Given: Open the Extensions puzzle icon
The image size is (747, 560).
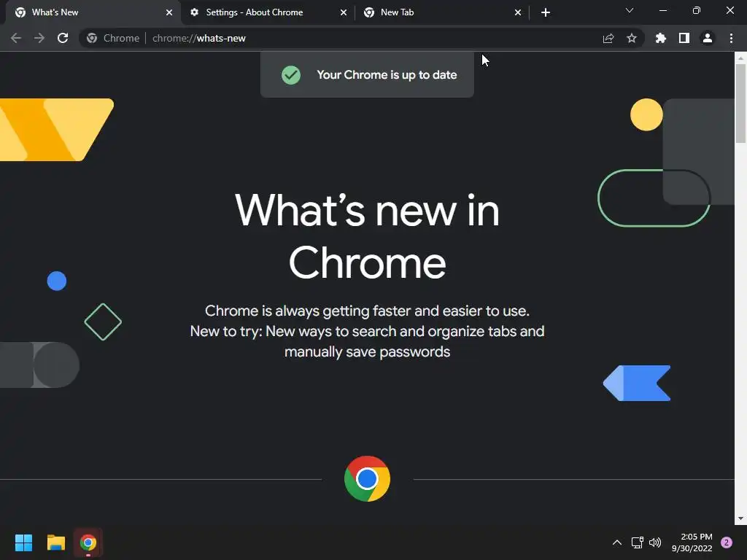Looking at the screenshot, I should point(660,38).
